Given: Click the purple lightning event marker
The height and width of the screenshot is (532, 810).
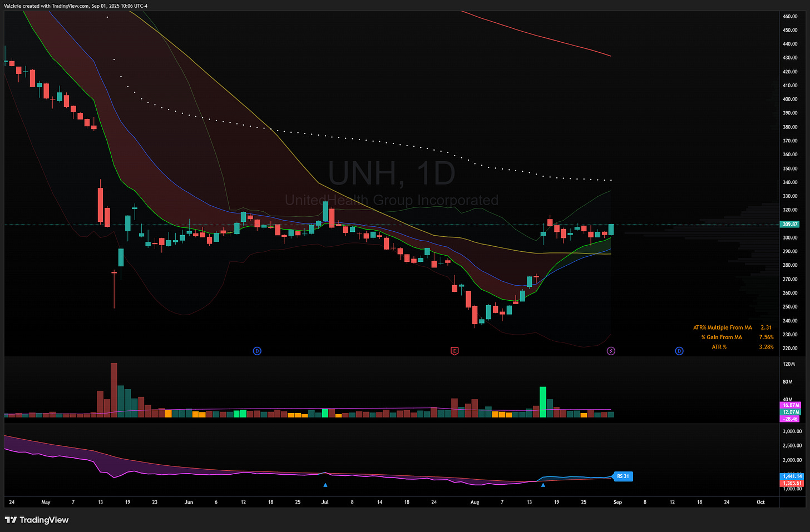Looking at the screenshot, I should (611, 351).
